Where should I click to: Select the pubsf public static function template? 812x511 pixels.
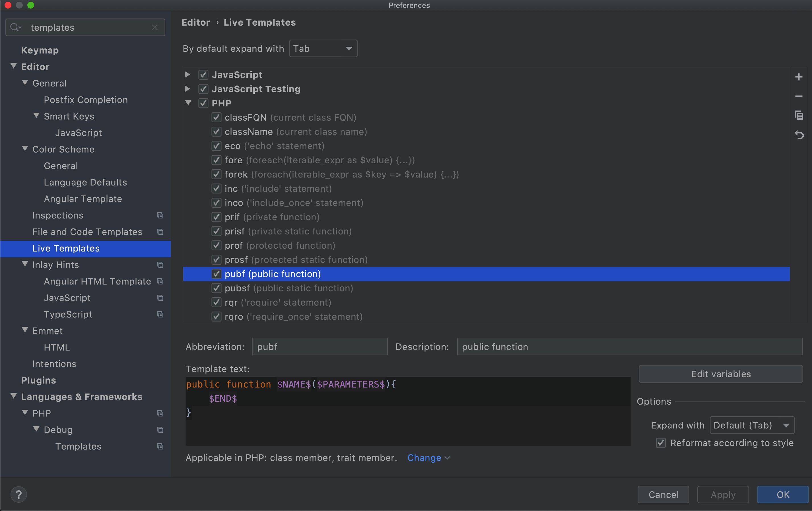pos(486,288)
